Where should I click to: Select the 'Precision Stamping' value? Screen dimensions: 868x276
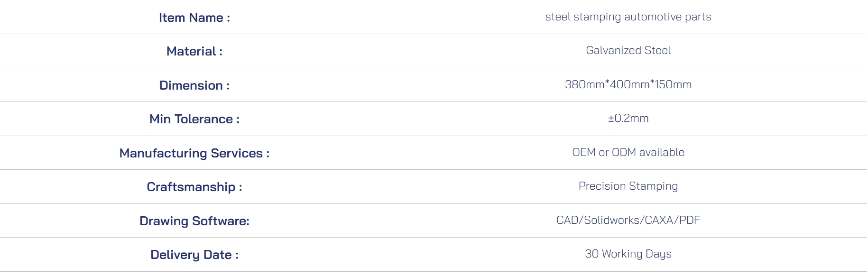(628, 186)
